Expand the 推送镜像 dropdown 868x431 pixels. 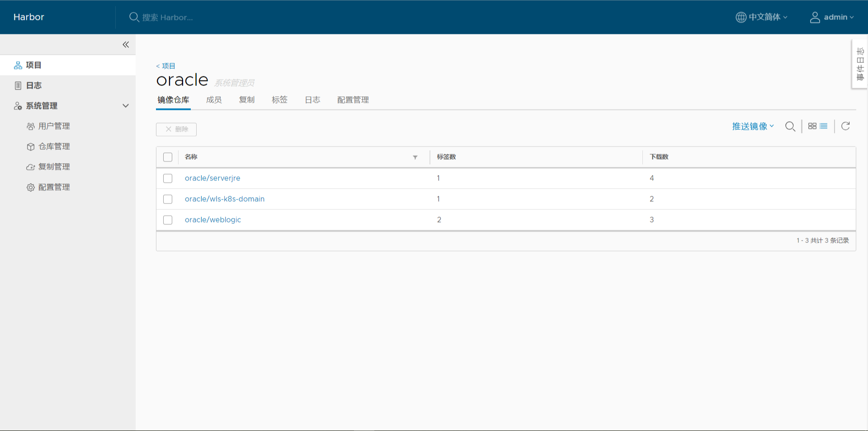753,126
